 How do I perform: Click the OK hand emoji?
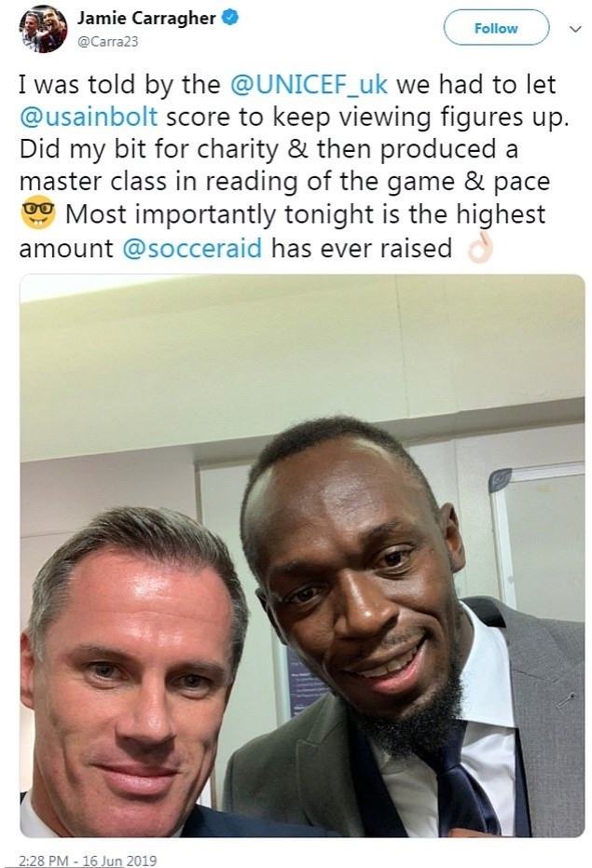pyautogui.click(x=479, y=248)
